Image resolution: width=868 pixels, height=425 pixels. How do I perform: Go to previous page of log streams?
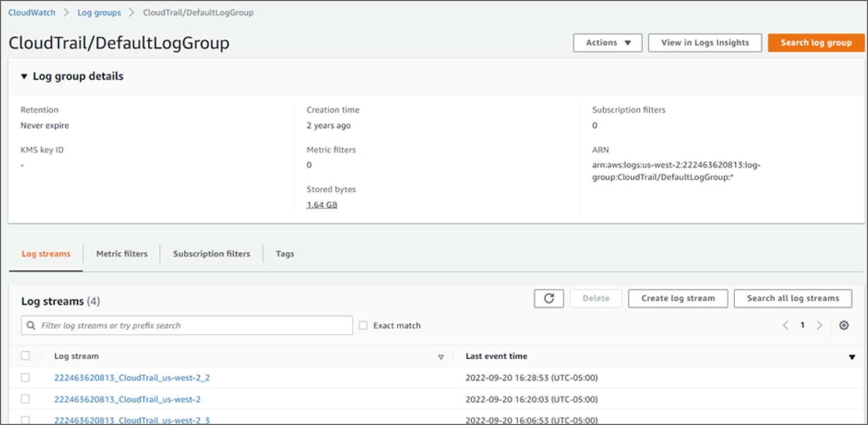785,325
